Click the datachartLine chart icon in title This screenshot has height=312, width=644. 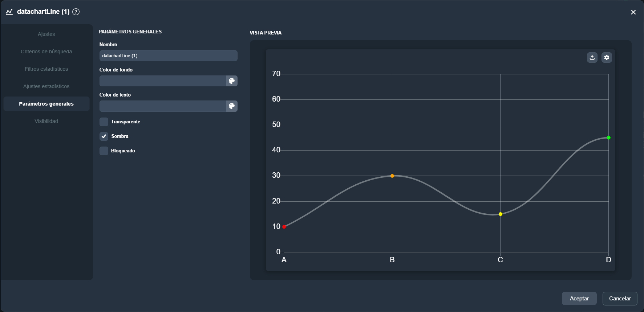coord(9,12)
